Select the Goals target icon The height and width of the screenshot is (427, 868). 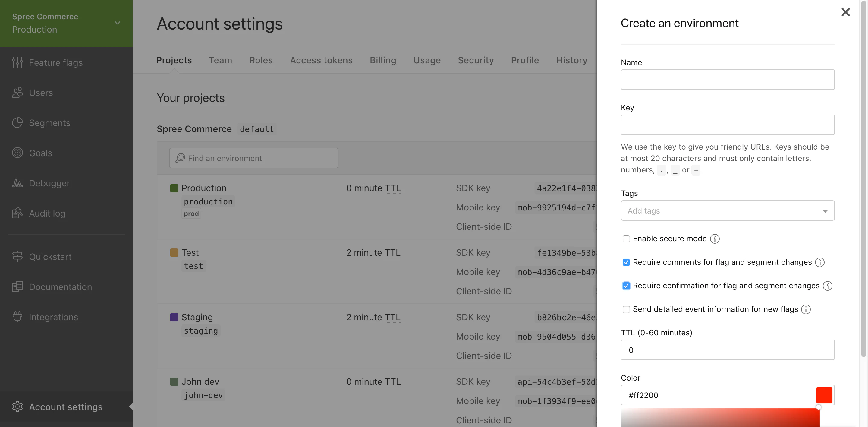click(17, 153)
